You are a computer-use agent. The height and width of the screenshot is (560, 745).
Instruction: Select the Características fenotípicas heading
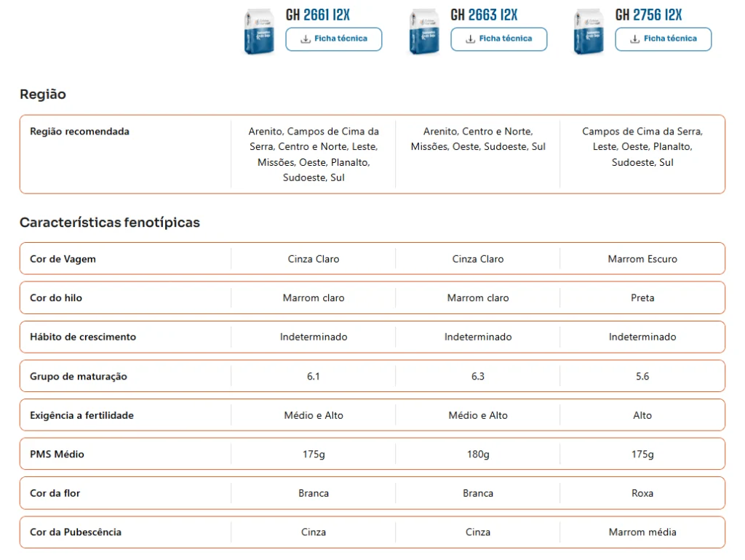tap(110, 223)
